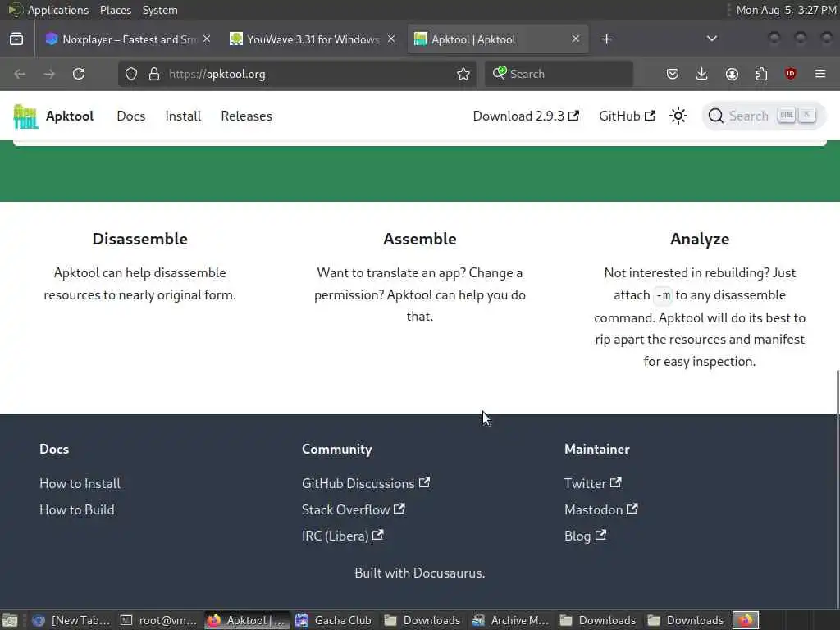Open Pocket save icon
This screenshot has width=840, height=630.
[673, 74]
